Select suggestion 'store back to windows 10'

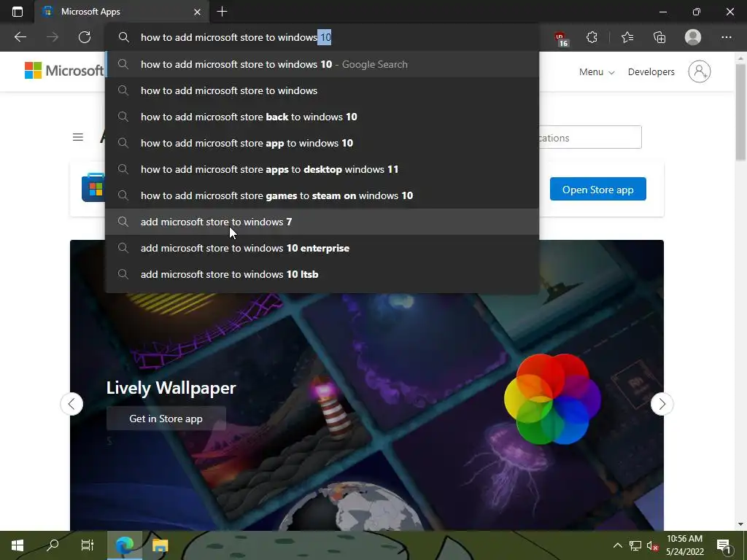pyautogui.click(x=322, y=117)
